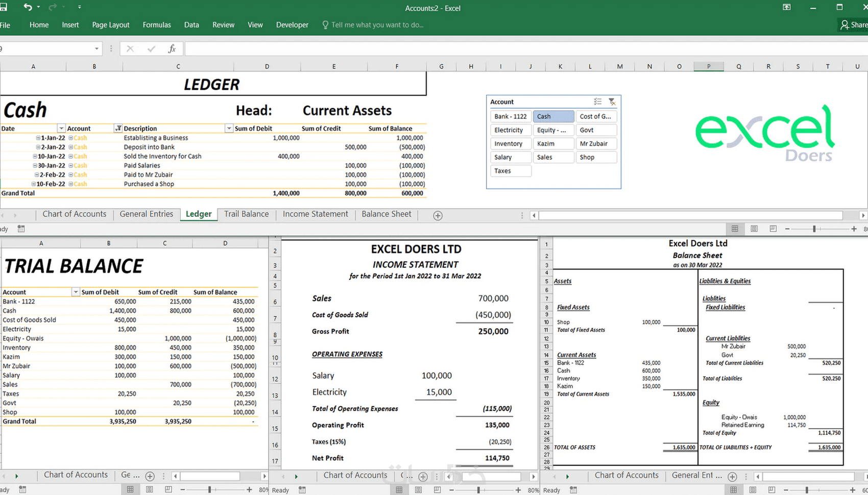Open the Date filter dropdown in Ledger pivot
Screen dimensions: 868x495
pos(61,129)
